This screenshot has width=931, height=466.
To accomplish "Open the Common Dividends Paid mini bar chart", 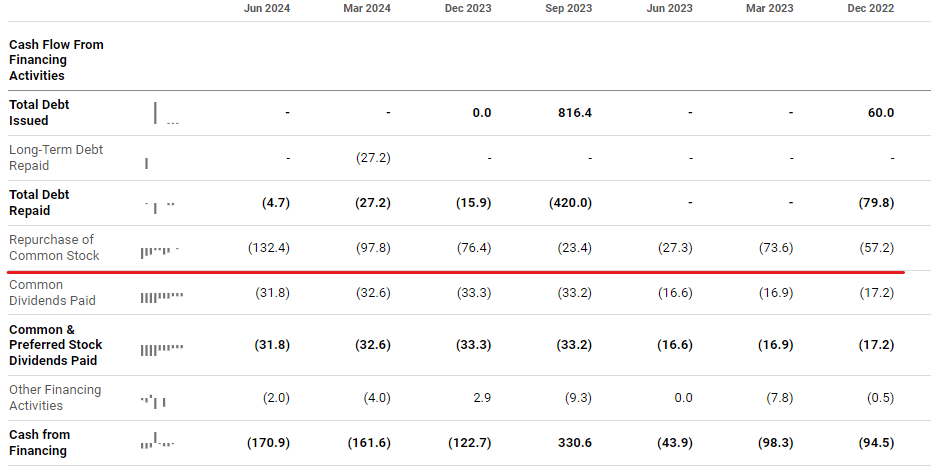I will point(162,296).
